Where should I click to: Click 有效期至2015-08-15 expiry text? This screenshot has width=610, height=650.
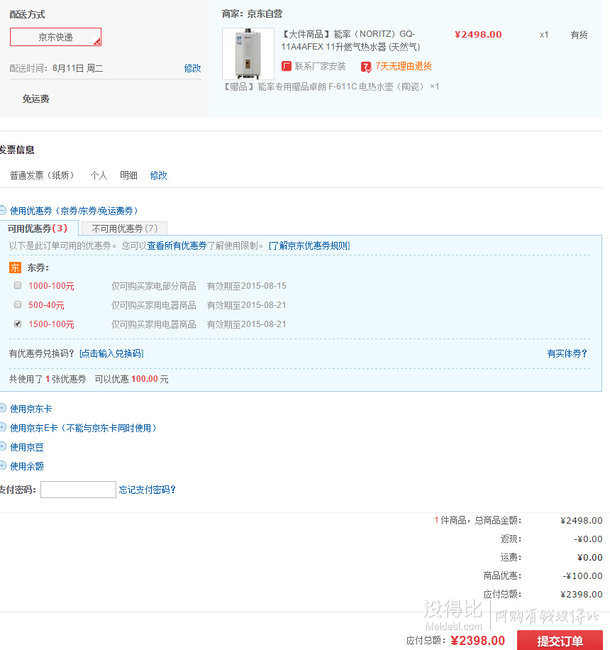[247, 286]
